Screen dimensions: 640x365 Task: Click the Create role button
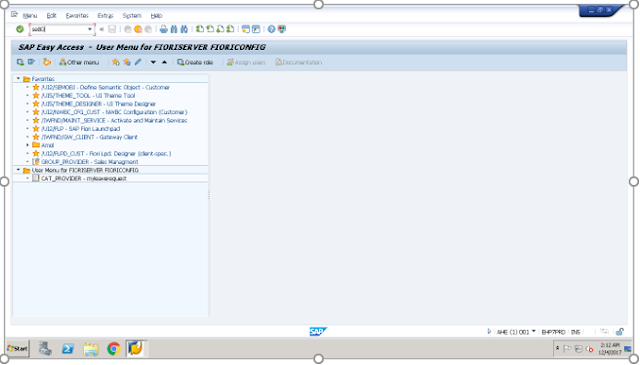click(x=195, y=62)
